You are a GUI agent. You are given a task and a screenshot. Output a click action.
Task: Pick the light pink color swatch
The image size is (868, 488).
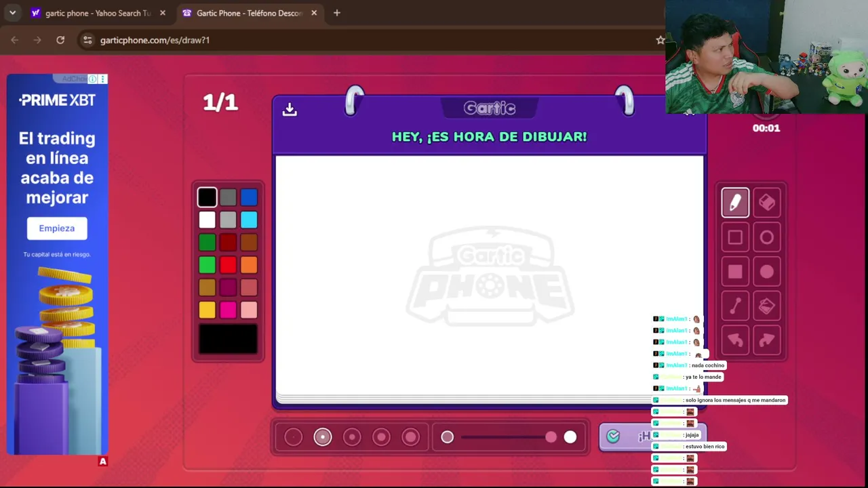point(249,310)
